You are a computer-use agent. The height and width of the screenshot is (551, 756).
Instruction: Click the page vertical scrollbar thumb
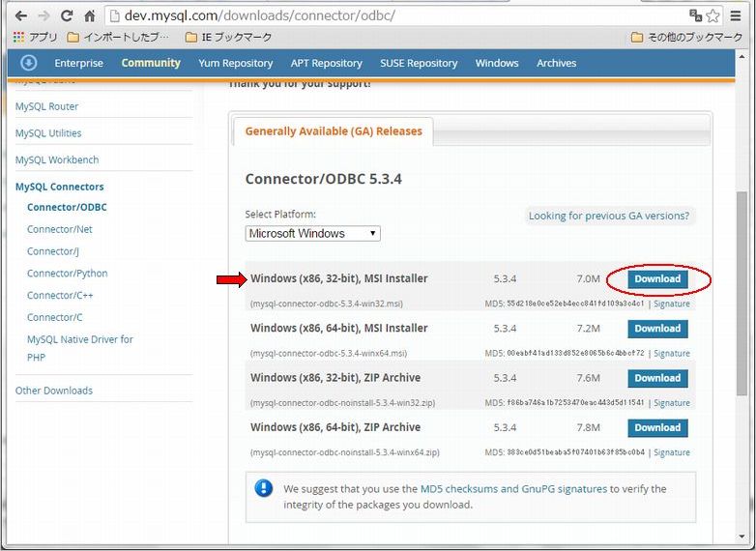coord(742,294)
